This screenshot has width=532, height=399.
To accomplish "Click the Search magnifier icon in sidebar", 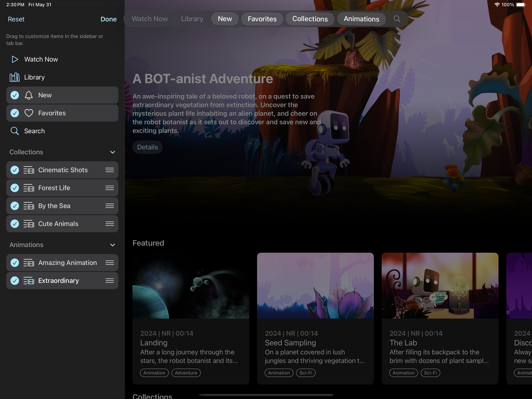I will click(x=15, y=131).
